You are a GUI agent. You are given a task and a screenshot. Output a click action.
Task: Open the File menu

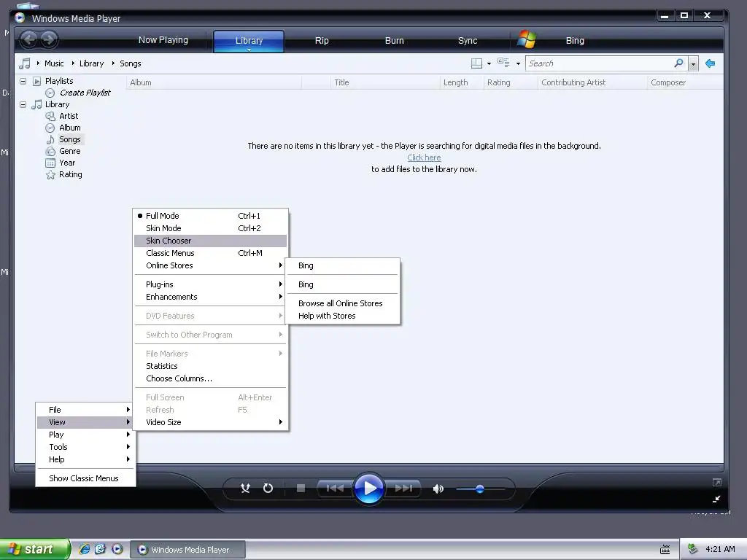click(86, 410)
